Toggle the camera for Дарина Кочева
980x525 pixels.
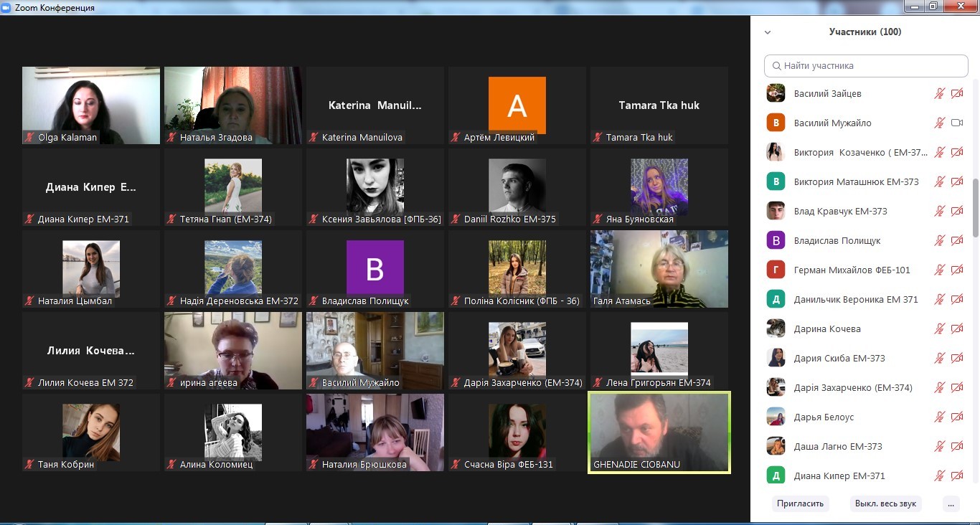coord(956,328)
